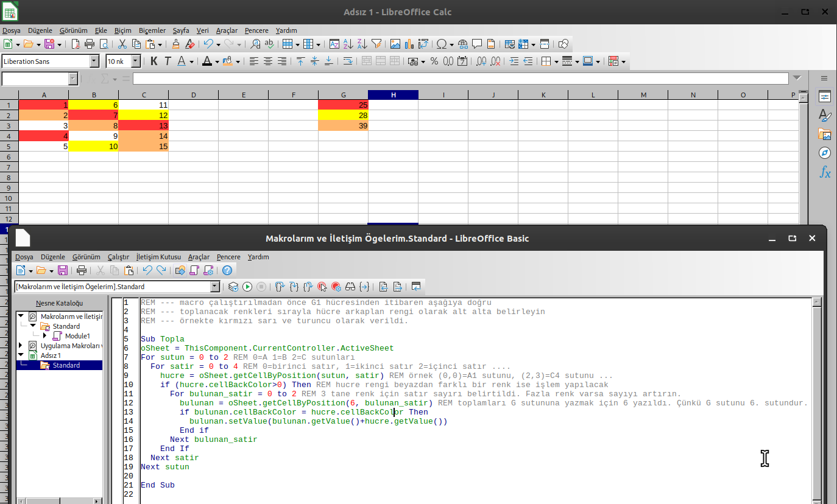The height and width of the screenshot is (504, 837).
Task: Click the AutoFilter funnel icon in Calc
Action: [376, 44]
